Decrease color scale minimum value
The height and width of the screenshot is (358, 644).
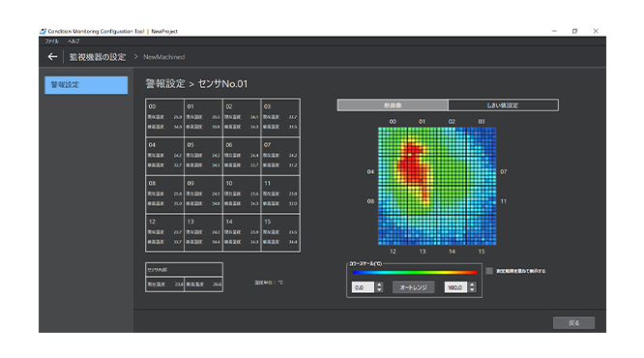(379, 289)
